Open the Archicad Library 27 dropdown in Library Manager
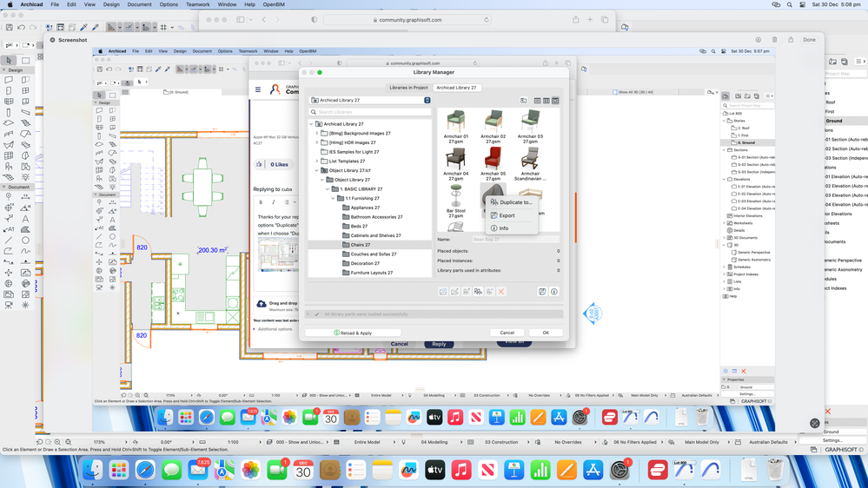 coord(370,100)
